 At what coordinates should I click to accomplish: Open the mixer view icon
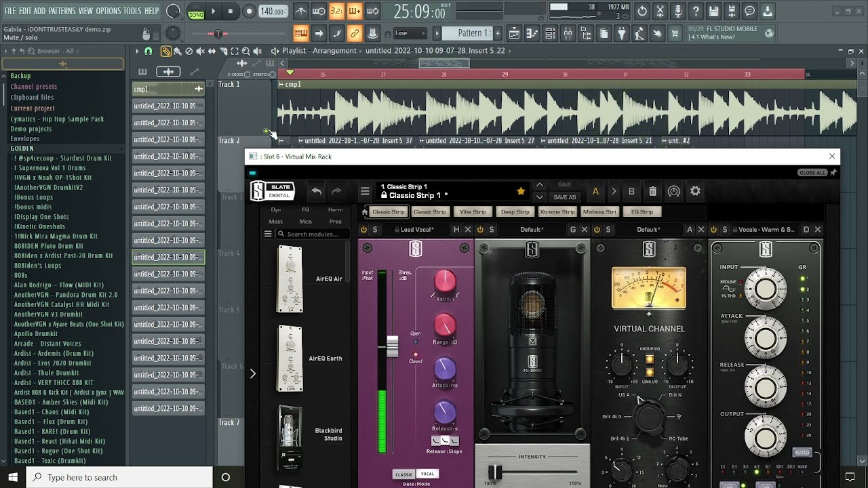click(568, 33)
